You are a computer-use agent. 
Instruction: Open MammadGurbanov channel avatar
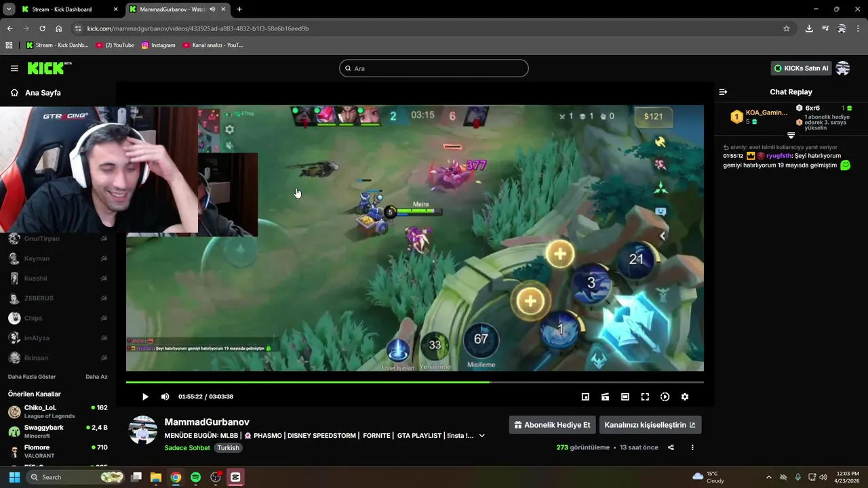[x=143, y=430]
